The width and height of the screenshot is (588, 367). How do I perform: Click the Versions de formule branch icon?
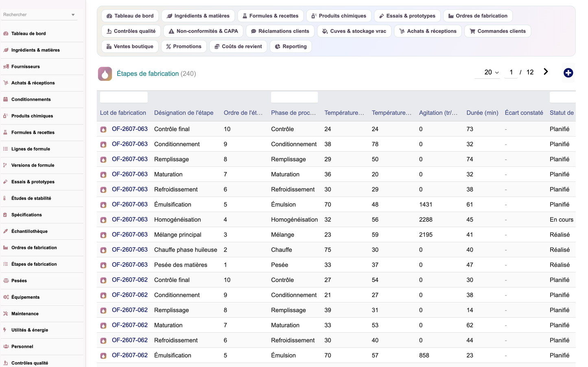click(6, 165)
